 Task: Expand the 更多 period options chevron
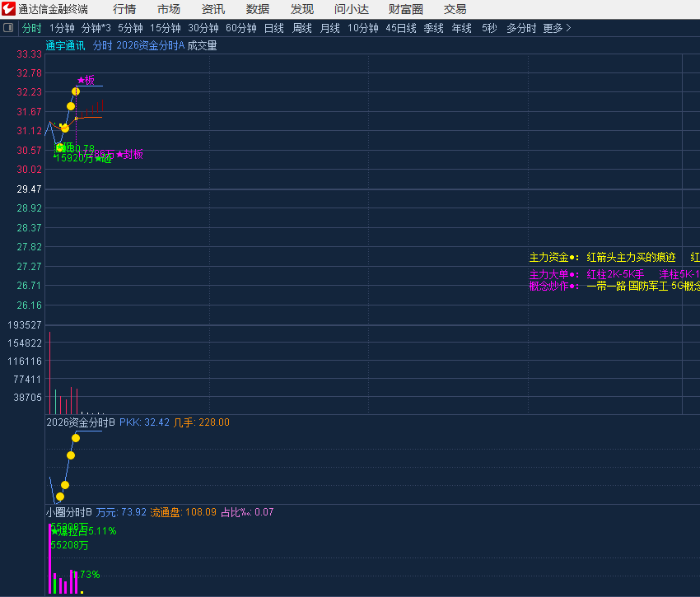coord(568,28)
